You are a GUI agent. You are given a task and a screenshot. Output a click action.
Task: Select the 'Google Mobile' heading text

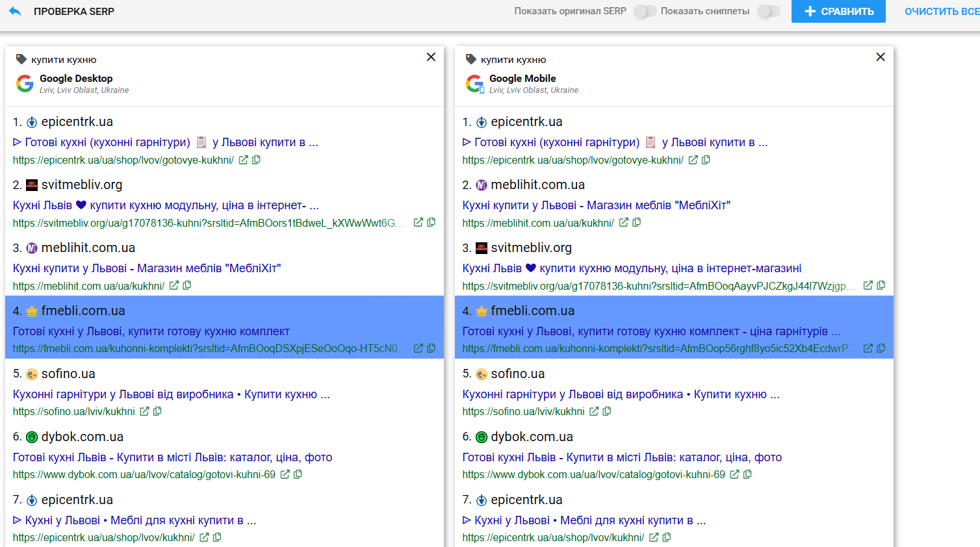[x=522, y=78]
